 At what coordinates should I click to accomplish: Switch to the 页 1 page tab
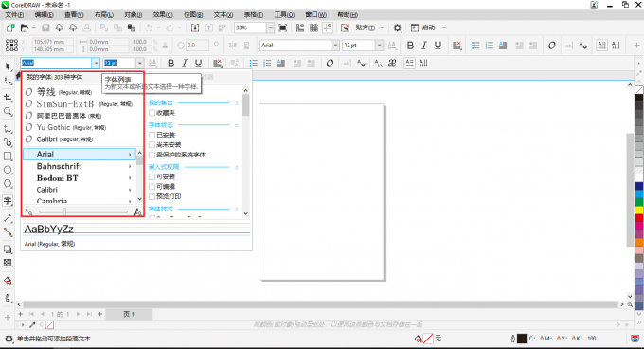pyautogui.click(x=129, y=315)
